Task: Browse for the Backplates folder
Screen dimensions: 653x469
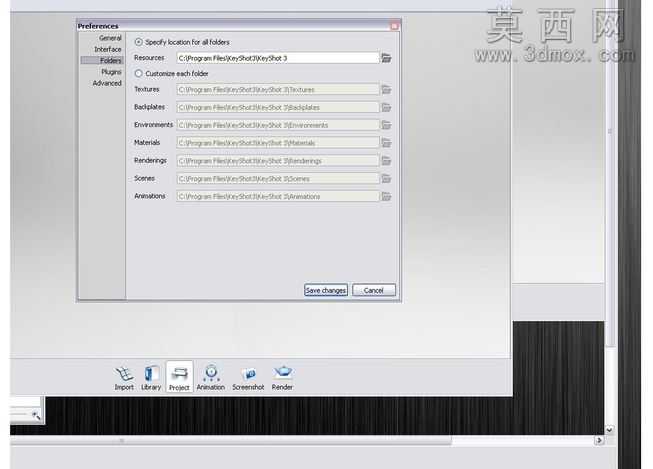Action: pyautogui.click(x=386, y=107)
